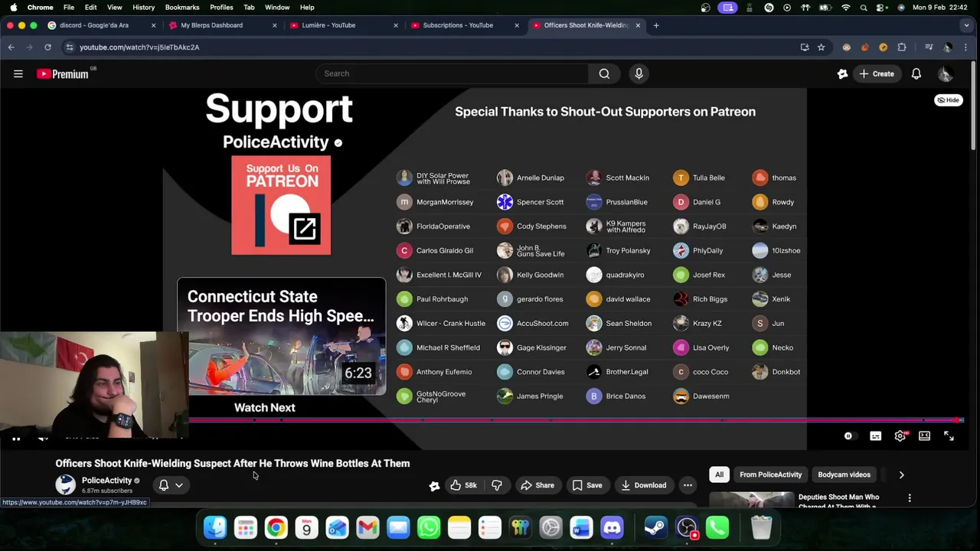Viewport: 980px width, 551px height.
Task: Select the All chip
Action: (x=719, y=475)
